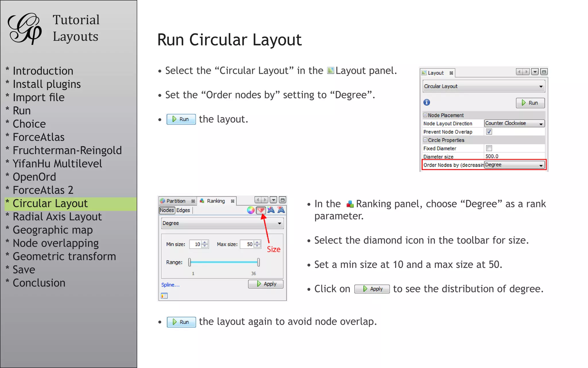This screenshot has width=588, height=368.
Task: Jump to Conclusion section
Action: point(39,283)
